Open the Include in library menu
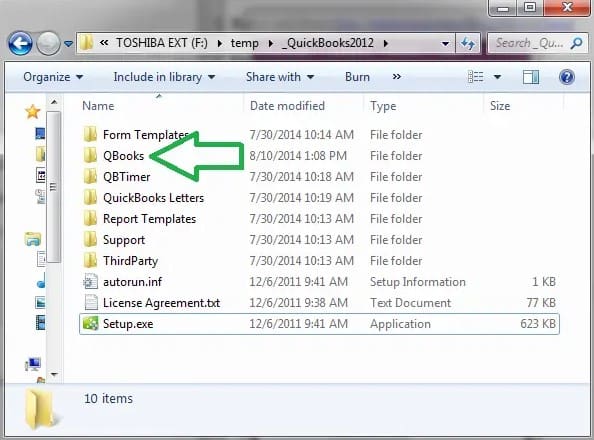This screenshot has width=594, height=440. [164, 77]
